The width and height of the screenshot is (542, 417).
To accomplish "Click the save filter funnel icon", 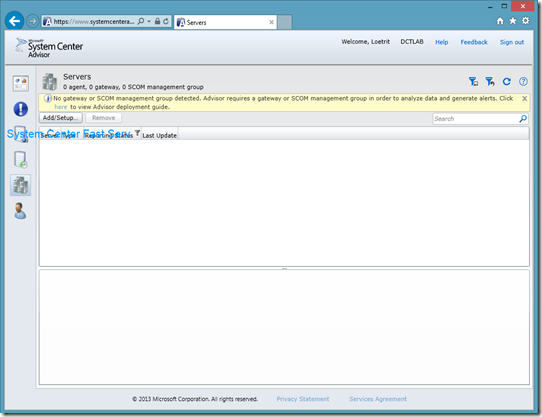I will click(473, 82).
